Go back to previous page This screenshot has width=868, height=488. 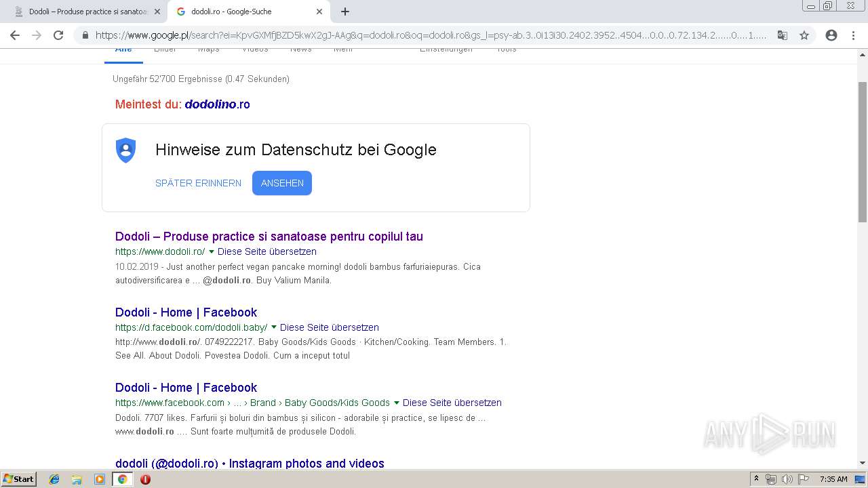pos(15,35)
